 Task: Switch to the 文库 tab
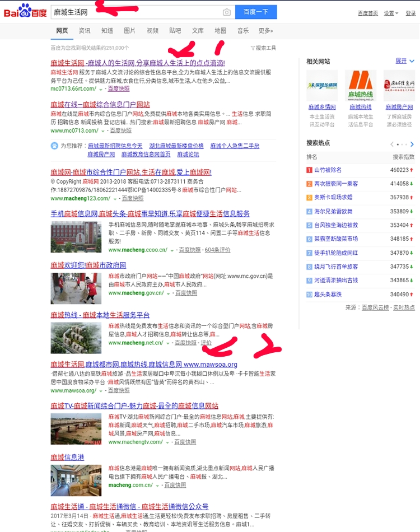click(x=198, y=31)
